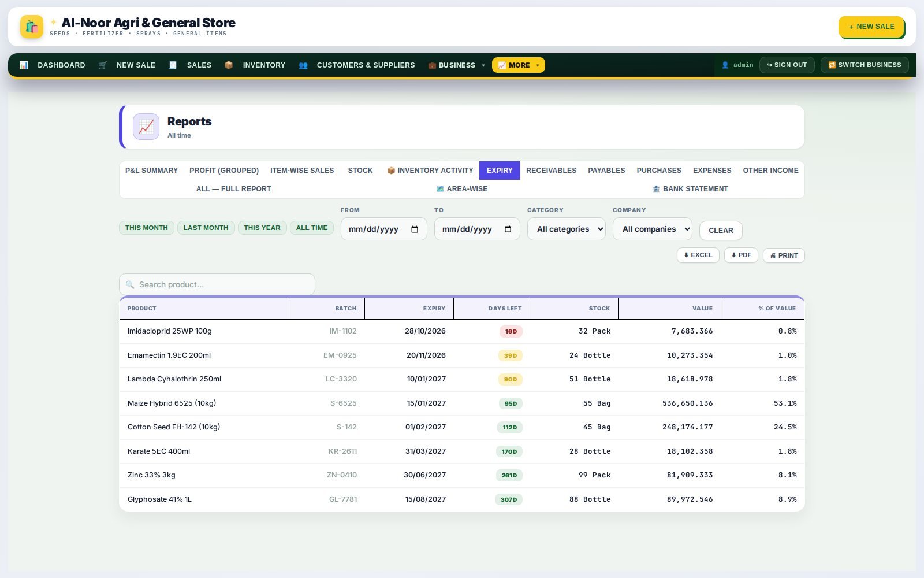Open the Area-wise report tab

462,189
